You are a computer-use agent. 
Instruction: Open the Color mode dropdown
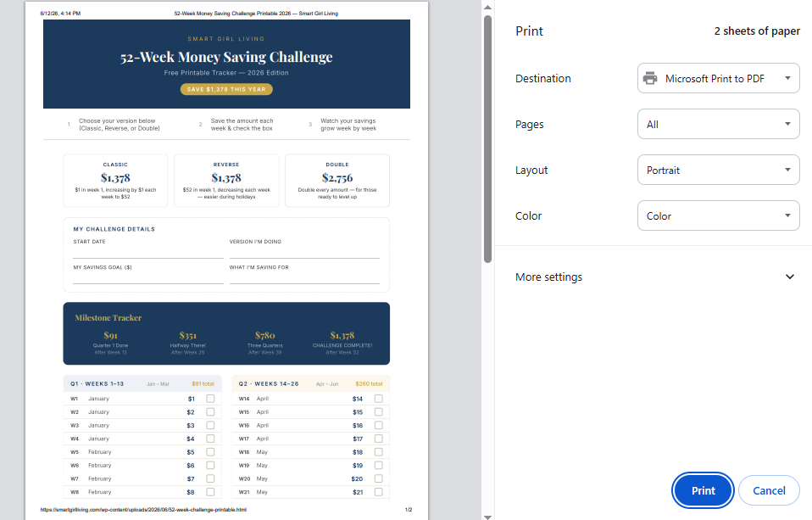click(718, 215)
